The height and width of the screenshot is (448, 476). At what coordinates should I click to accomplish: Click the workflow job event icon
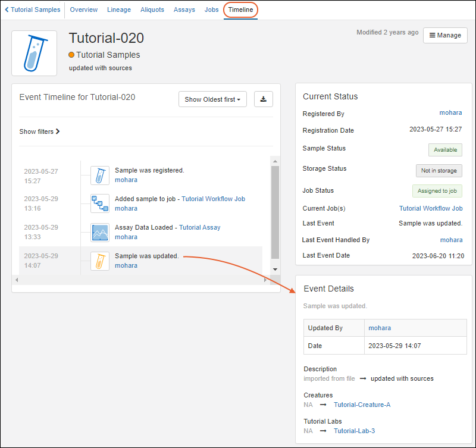point(100,203)
